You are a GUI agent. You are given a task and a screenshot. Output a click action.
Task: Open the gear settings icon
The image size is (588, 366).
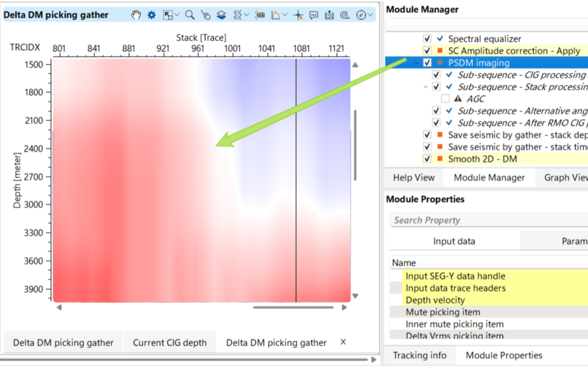coord(151,15)
